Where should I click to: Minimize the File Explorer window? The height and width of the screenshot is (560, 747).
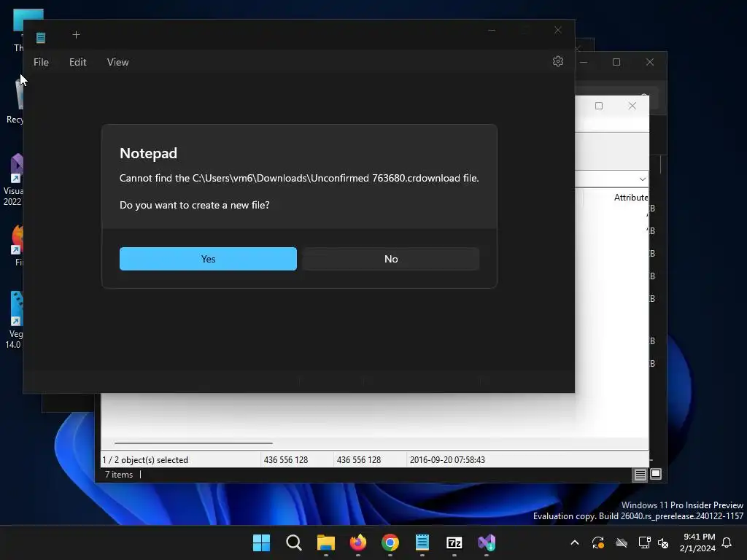click(584, 62)
